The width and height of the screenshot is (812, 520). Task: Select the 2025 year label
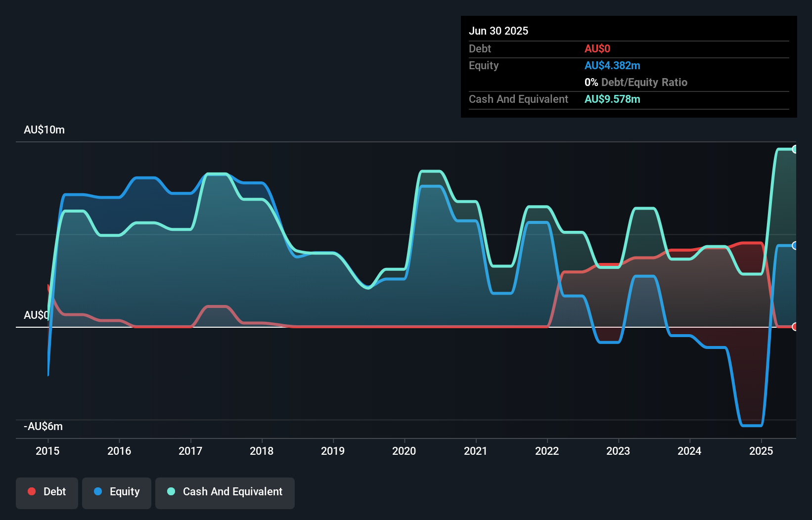coord(761,451)
